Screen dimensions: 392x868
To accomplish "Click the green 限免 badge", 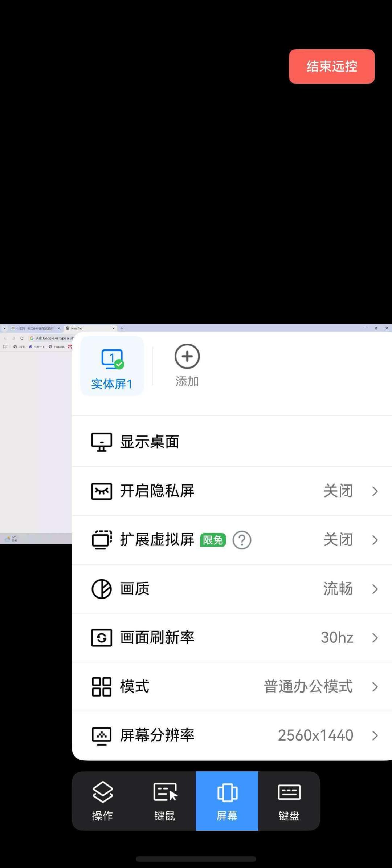I will [213, 540].
